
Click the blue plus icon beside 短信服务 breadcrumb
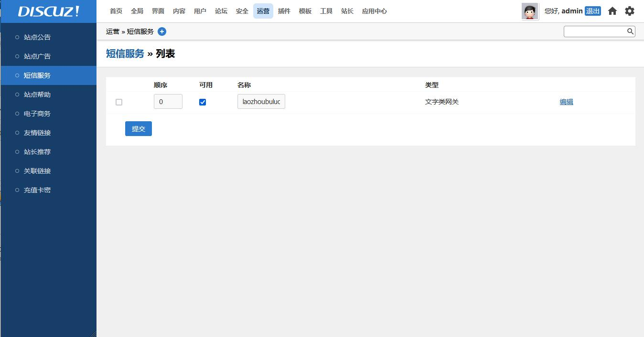pos(162,32)
